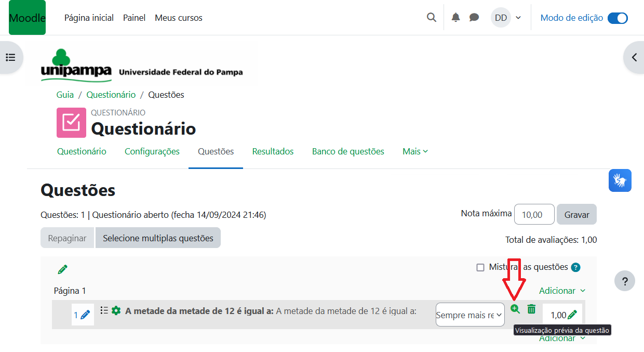
Task: Click the Nota máxima input field
Action: click(534, 214)
